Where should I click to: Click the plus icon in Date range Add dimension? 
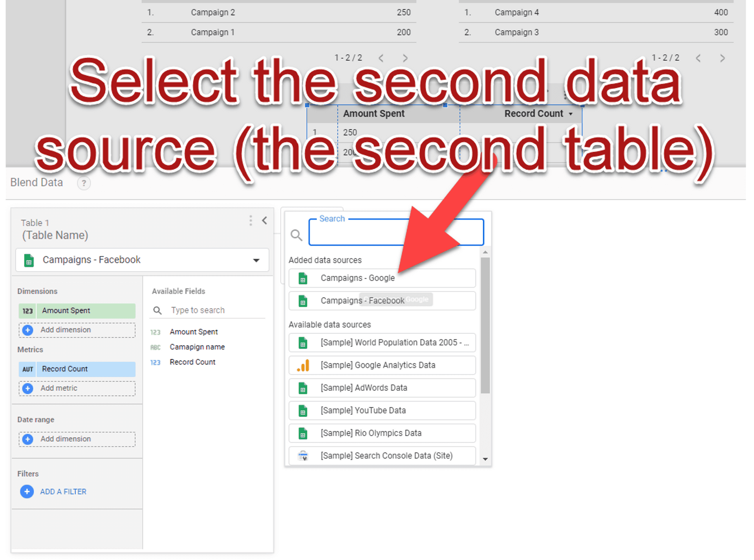coord(27,439)
